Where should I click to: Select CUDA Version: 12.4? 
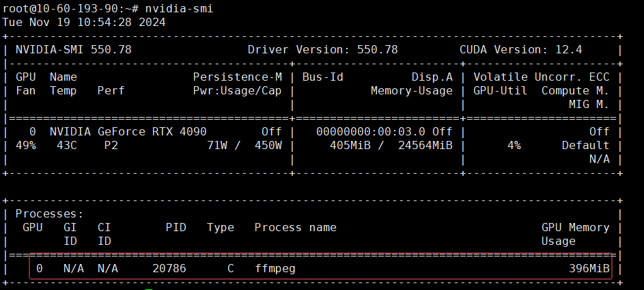tap(521, 50)
